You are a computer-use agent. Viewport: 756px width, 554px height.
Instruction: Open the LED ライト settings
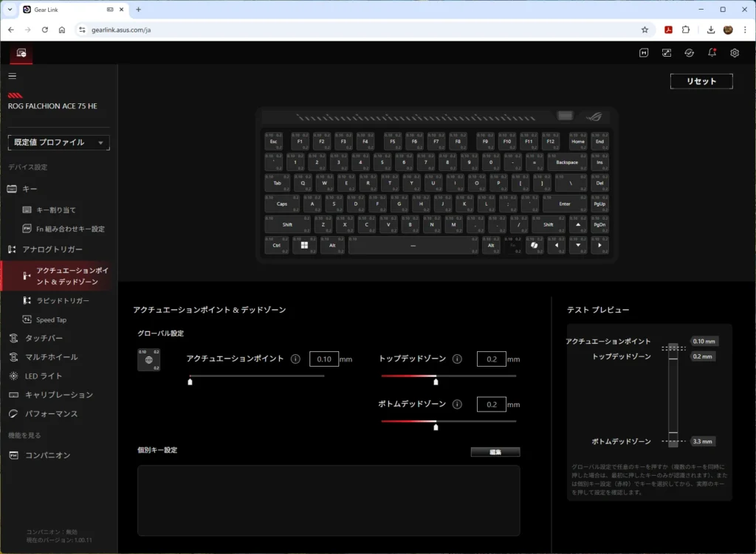(44, 376)
